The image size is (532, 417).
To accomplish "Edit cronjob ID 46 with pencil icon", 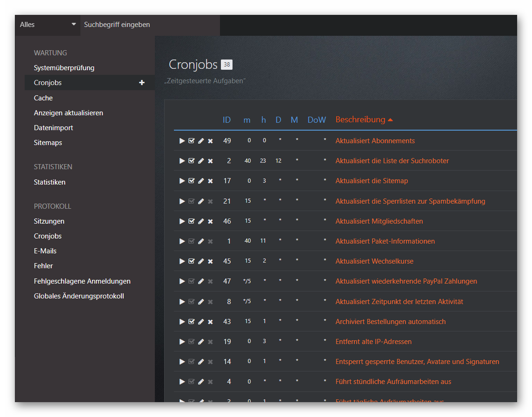I will coord(201,221).
